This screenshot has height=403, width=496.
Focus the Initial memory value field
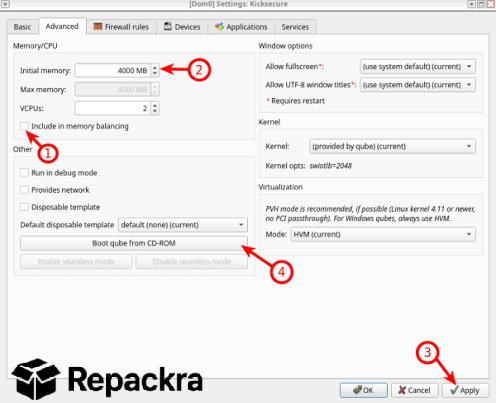(113, 70)
